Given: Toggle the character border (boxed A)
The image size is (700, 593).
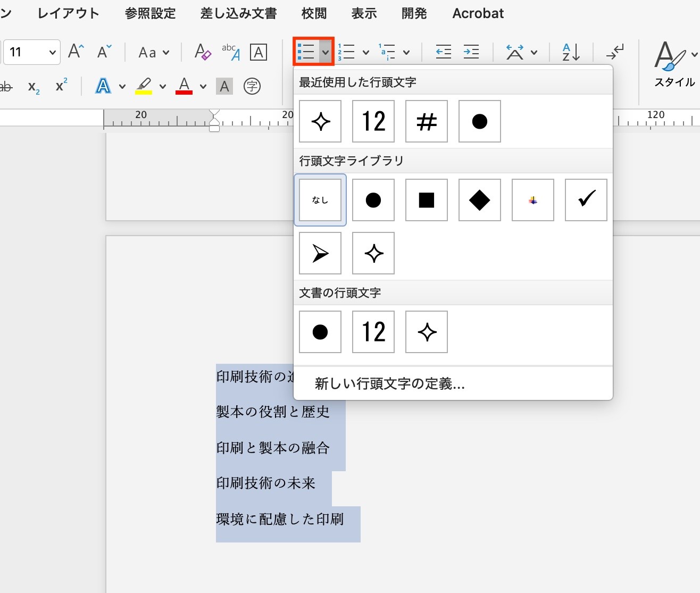Looking at the screenshot, I should (259, 52).
